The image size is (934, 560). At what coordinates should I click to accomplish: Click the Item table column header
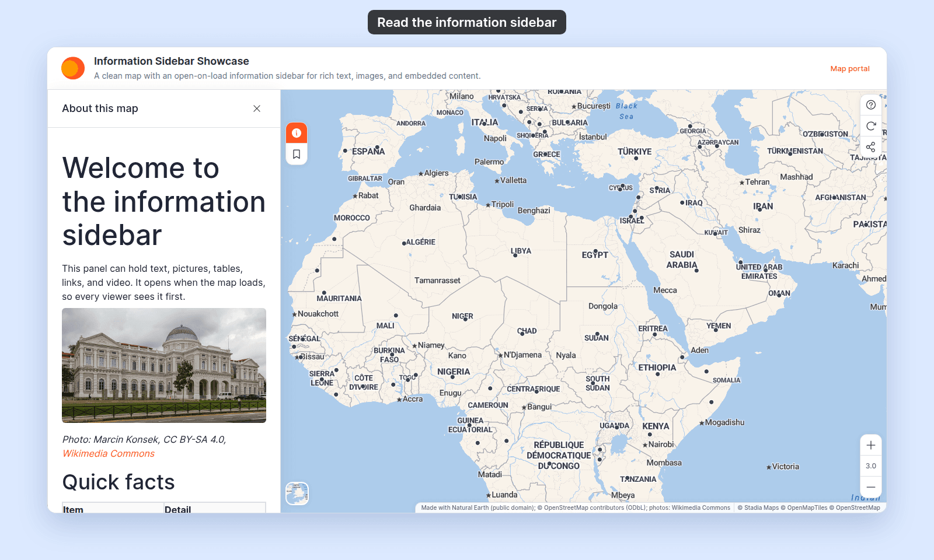pos(73,509)
